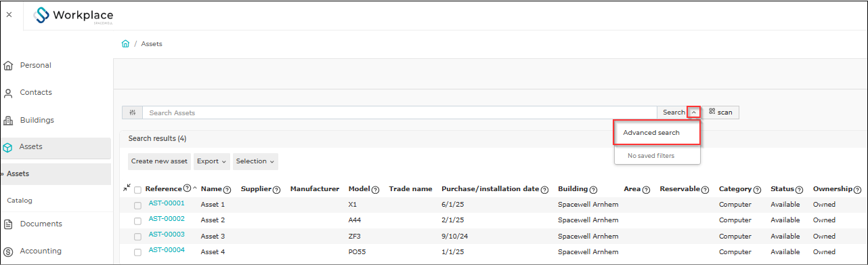868x265 pixels.
Task: Sort by Reference column header
Action: [x=163, y=189]
